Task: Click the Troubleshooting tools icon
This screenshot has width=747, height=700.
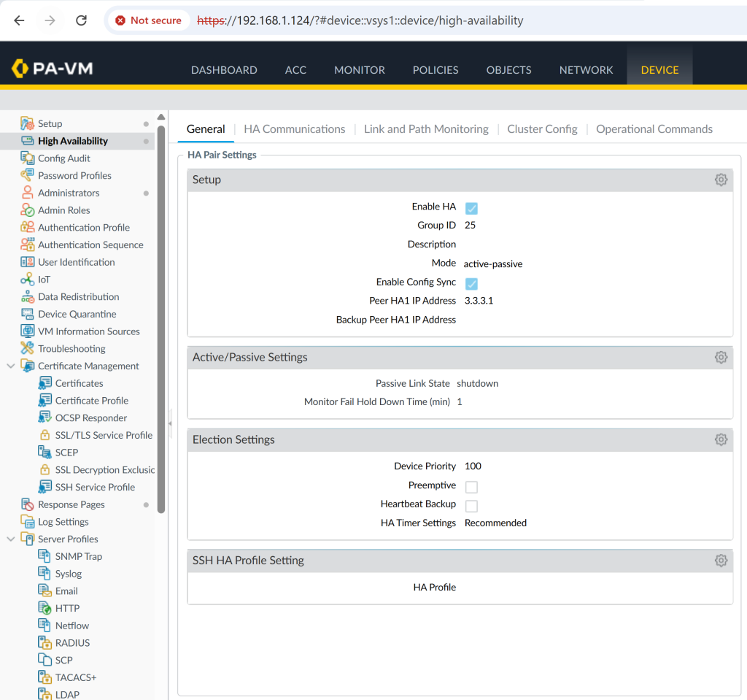Action: 27,349
